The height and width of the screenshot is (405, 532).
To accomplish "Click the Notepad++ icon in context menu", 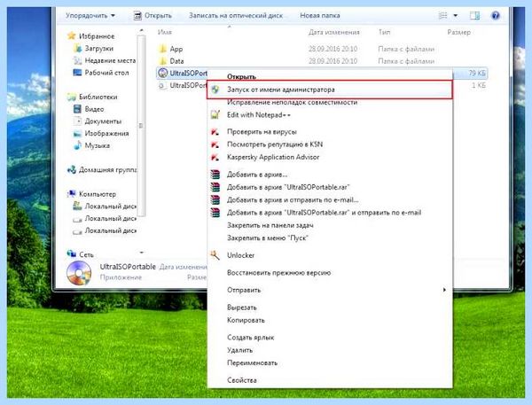I will [215, 114].
